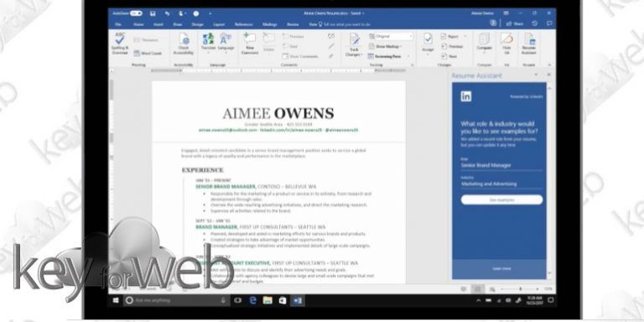This screenshot has width=644, height=322.
Task: Toggle Show Comments
Action: click(300, 56)
